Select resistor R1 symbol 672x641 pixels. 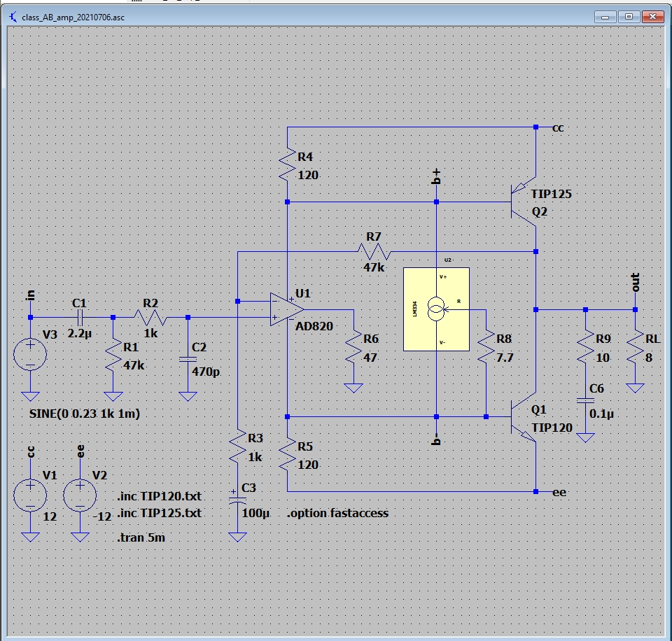tap(113, 355)
